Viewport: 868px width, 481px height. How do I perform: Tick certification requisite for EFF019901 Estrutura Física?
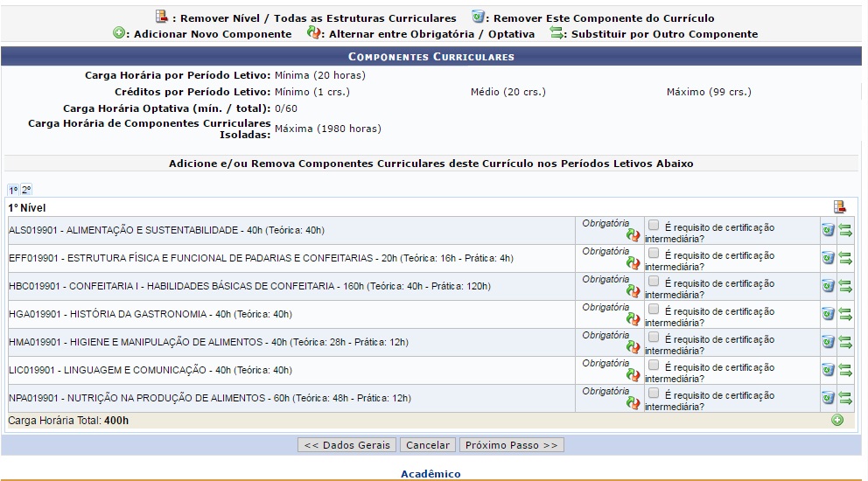tap(654, 254)
